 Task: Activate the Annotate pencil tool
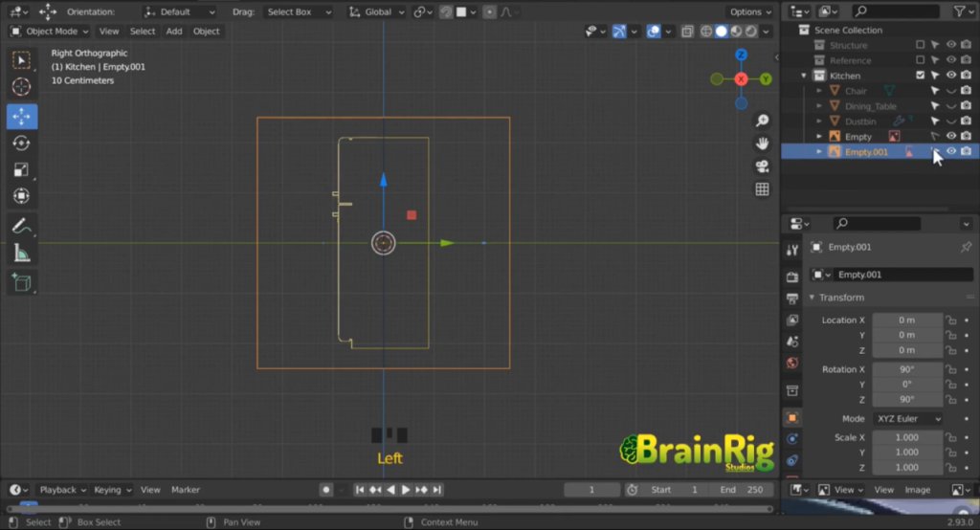pyautogui.click(x=21, y=226)
